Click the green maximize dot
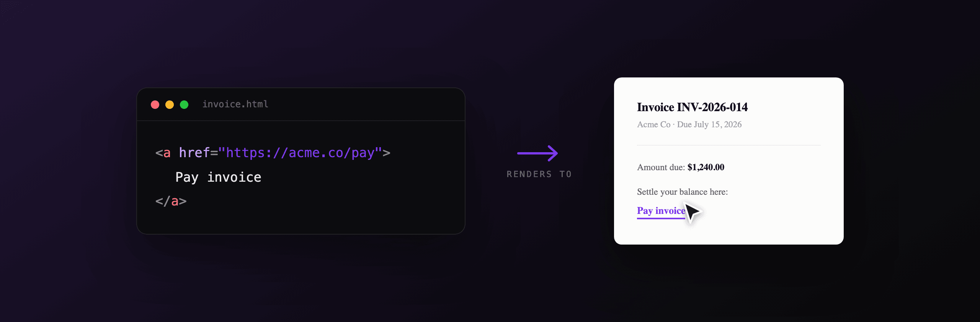The width and height of the screenshot is (980, 322). click(x=184, y=105)
